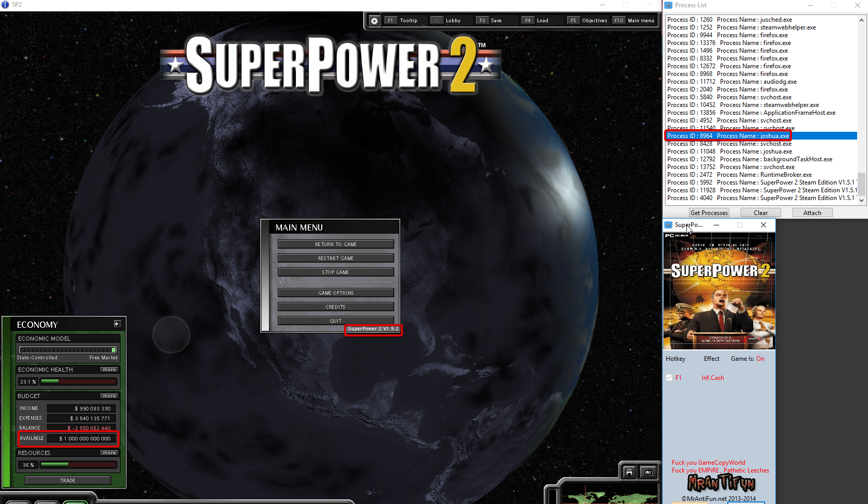Click the gear settings icon in top toolbar

coord(374,21)
